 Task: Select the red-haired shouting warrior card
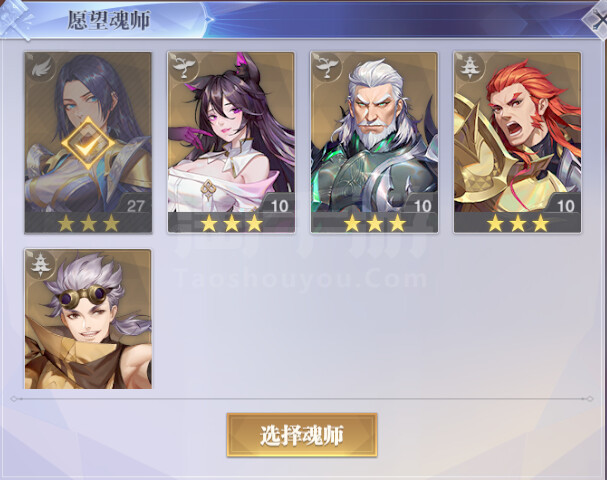tap(517, 142)
